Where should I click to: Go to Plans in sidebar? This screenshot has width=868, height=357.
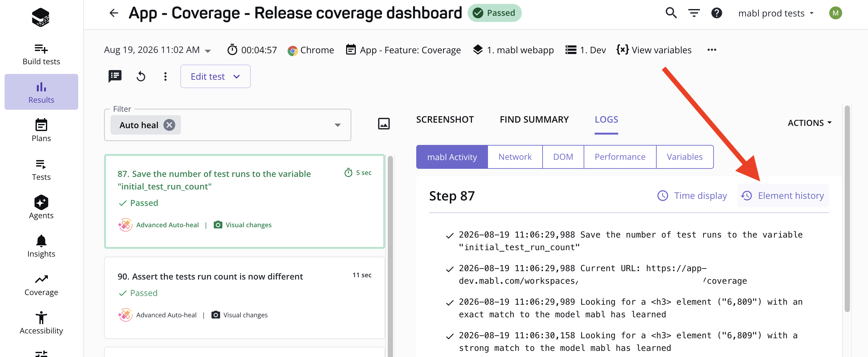(x=41, y=130)
